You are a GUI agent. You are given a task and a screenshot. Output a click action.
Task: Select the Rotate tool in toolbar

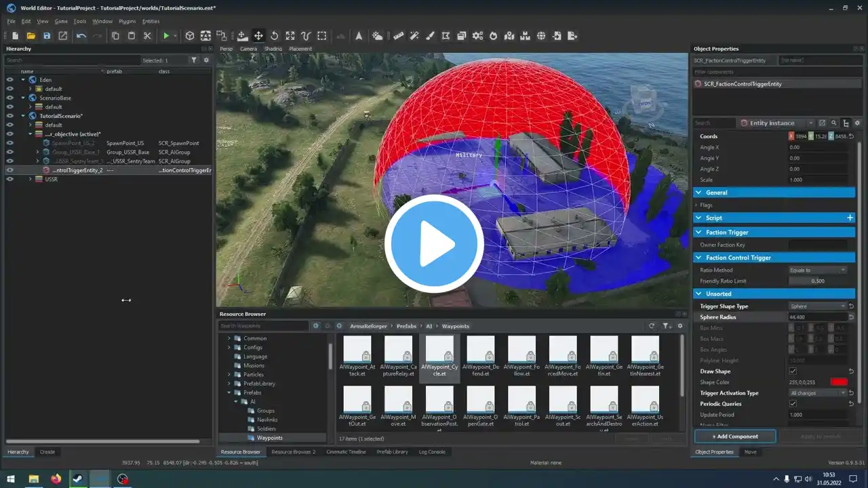[274, 36]
